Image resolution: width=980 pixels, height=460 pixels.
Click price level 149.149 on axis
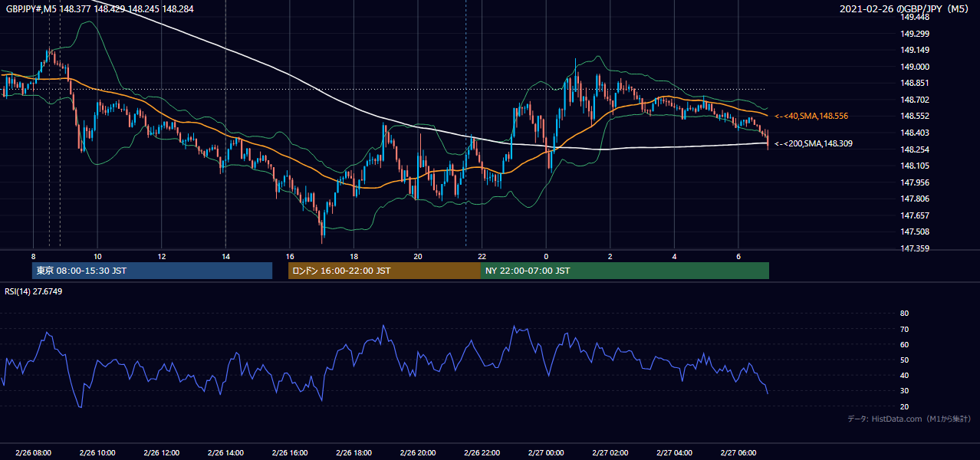coord(914,51)
